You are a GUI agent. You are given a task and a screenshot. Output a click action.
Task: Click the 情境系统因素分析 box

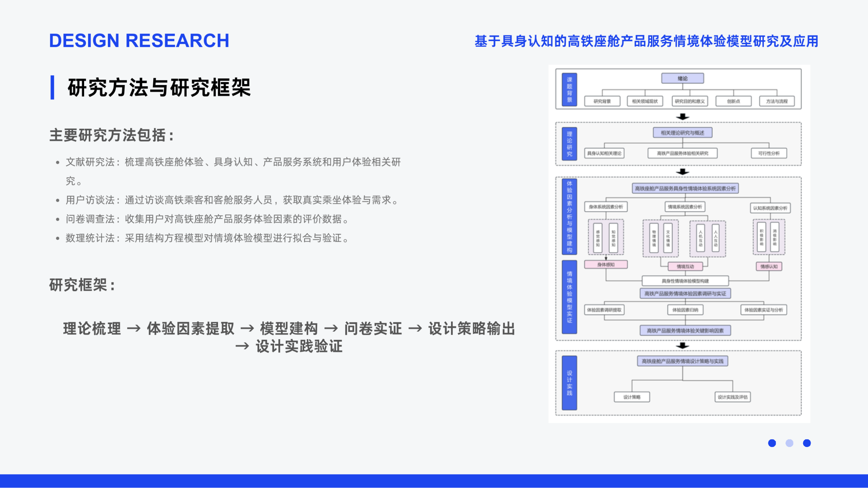pos(685,207)
